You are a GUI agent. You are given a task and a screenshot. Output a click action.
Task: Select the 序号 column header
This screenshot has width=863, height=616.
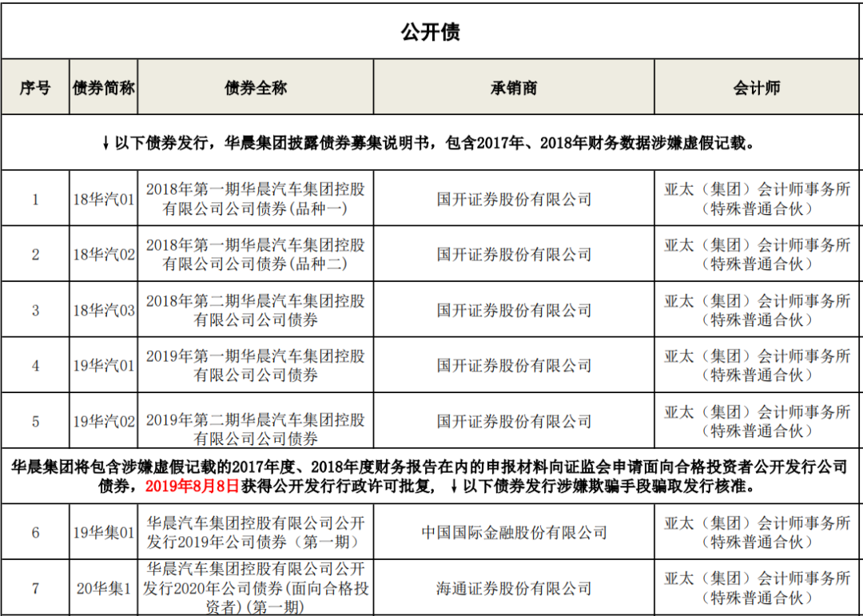35,88
